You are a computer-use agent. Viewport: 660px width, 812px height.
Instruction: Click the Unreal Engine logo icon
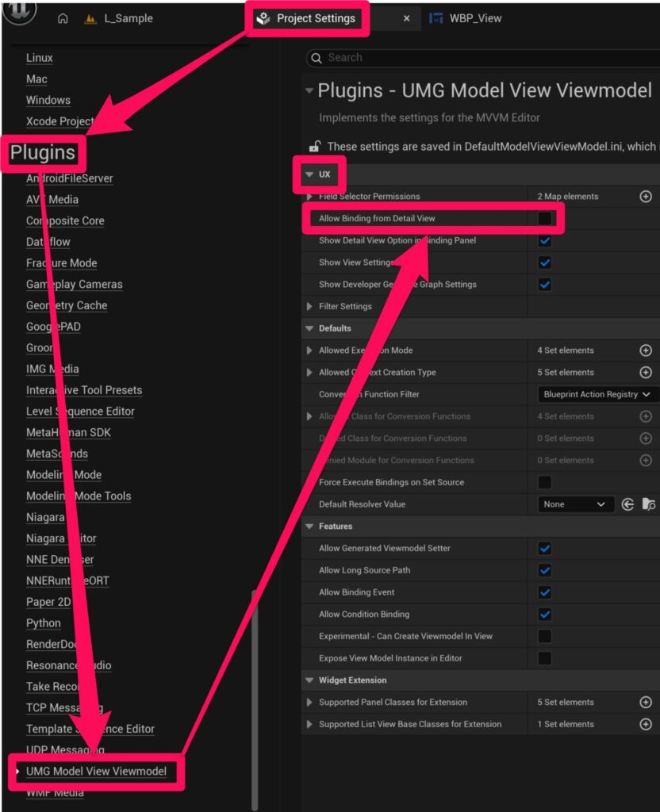(18, 11)
